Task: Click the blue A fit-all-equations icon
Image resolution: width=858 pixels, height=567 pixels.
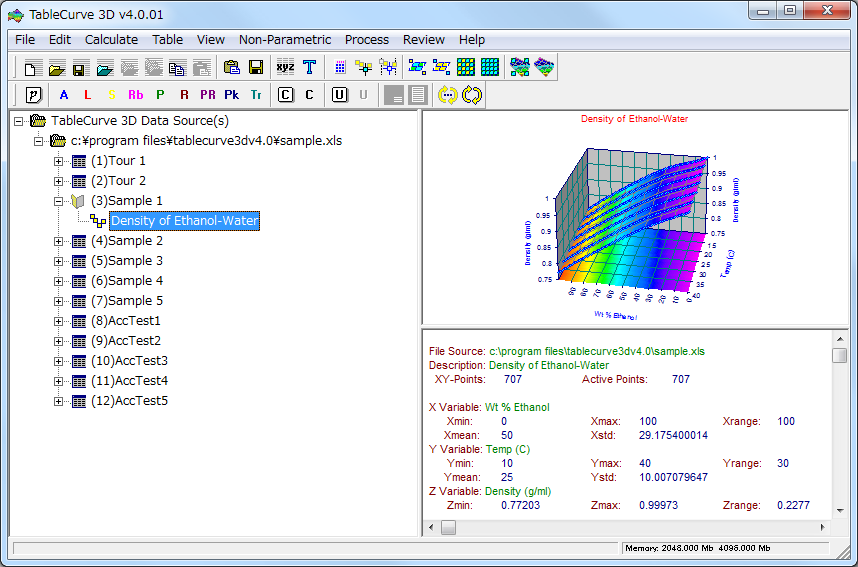Action: [64, 95]
